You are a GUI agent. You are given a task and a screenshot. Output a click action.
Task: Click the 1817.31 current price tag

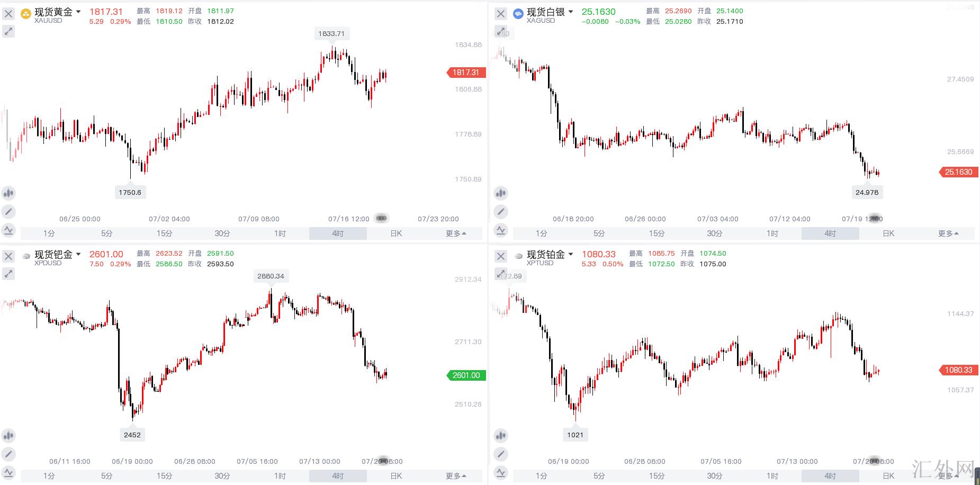[x=466, y=73]
